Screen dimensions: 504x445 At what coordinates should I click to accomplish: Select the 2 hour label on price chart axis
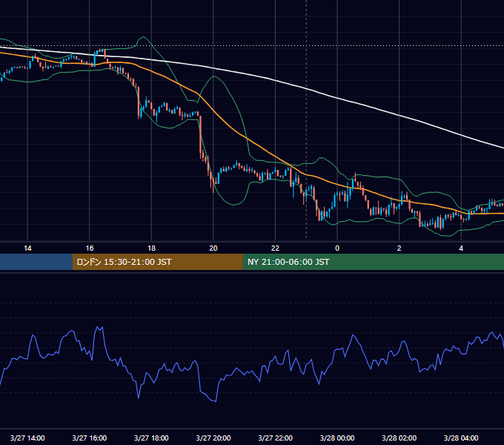(399, 248)
